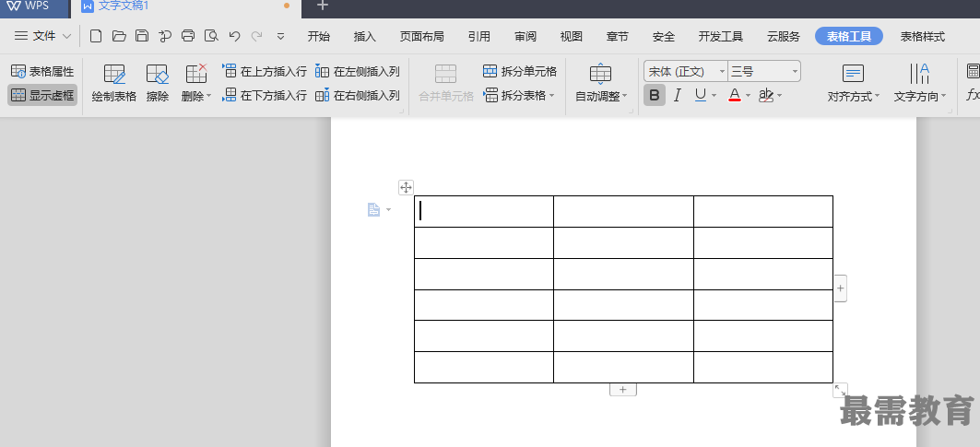980x447 pixels.
Task: Add a new document tab with plus
Action: click(x=322, y=6)
